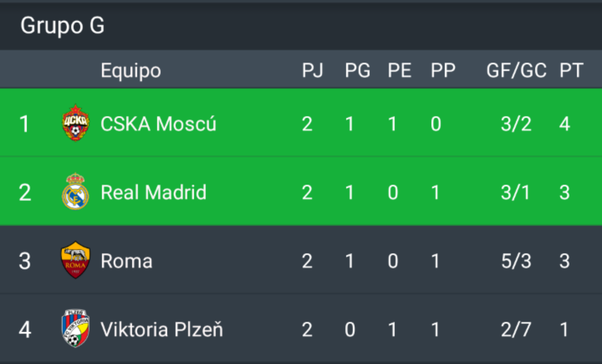Open the Real Madrid team name

click(x=154, y=192)
